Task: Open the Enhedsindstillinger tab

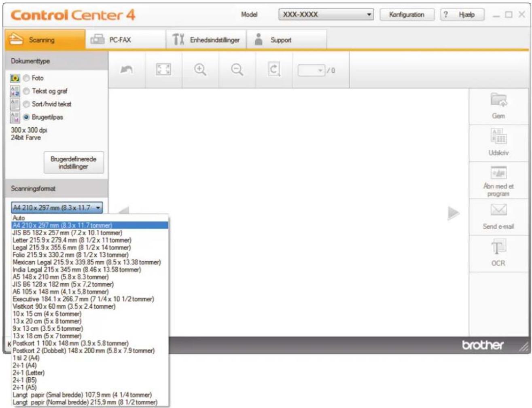Action: tap(206, 40)
